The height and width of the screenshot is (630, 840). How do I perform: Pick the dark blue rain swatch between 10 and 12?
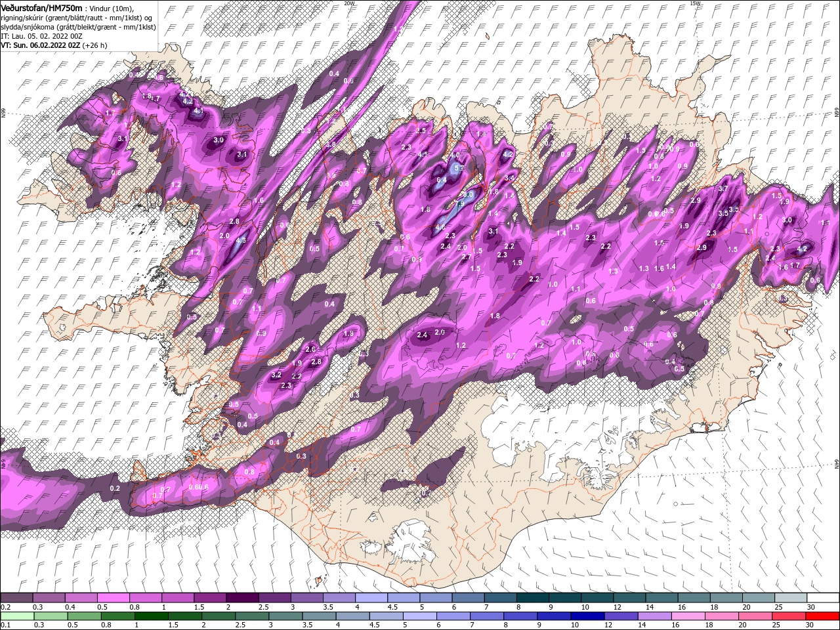pyautogui.click(x=587, y=616)
